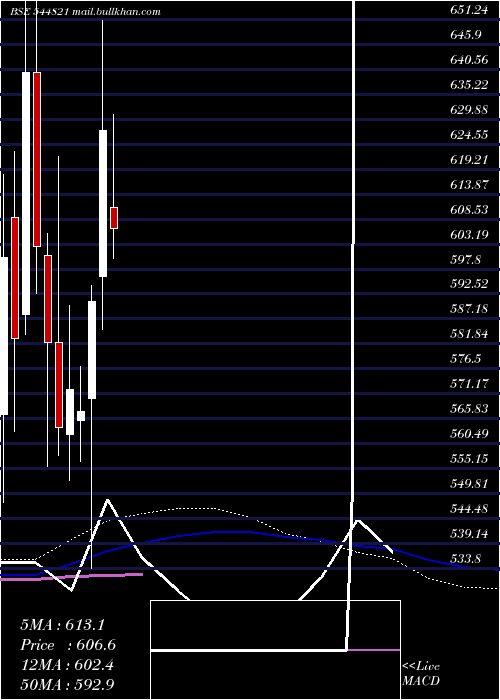Image resolution: width=500 pixels, height=700 pixels.
Task: Click the 560.49 price label
Action: pyautogui.click(x=469, y=434)
